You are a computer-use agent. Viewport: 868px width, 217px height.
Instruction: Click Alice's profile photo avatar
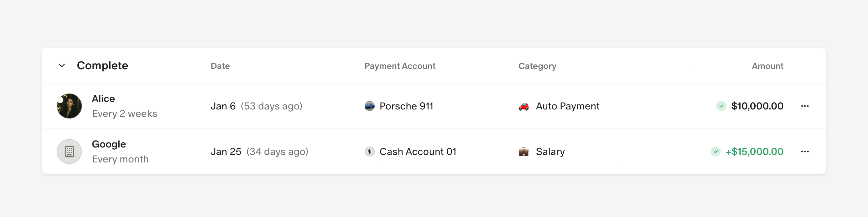[x=69, y=106]
